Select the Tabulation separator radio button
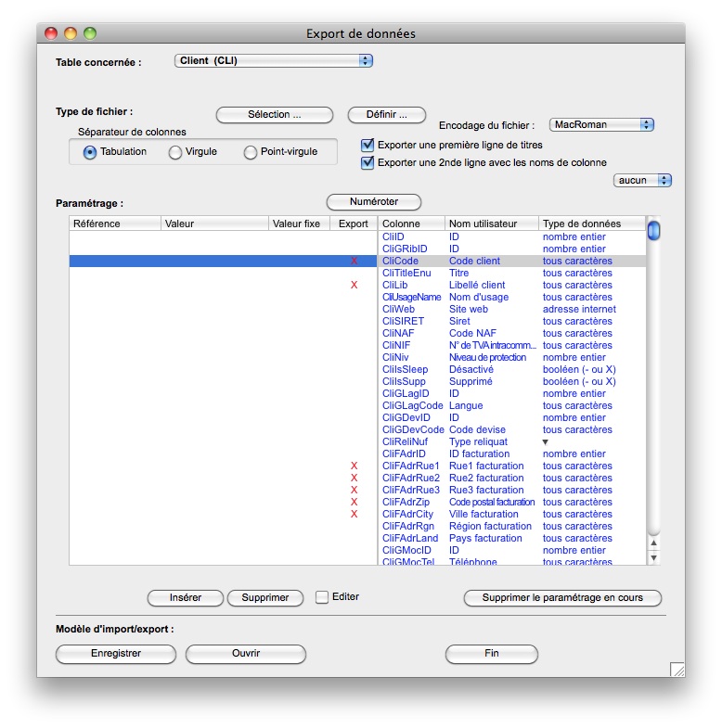The image size is (722, 728). pyautogui.click(x=90, y=152)
